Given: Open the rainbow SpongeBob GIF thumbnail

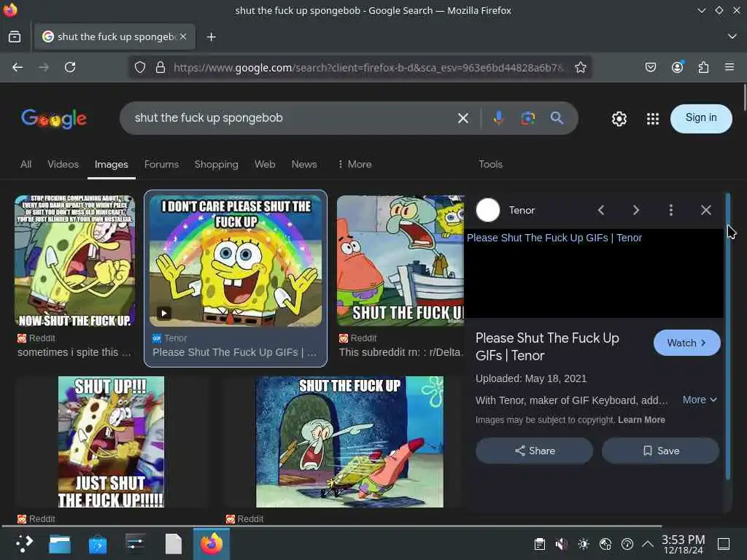Looking at the screenshot, I should (236, 261).
